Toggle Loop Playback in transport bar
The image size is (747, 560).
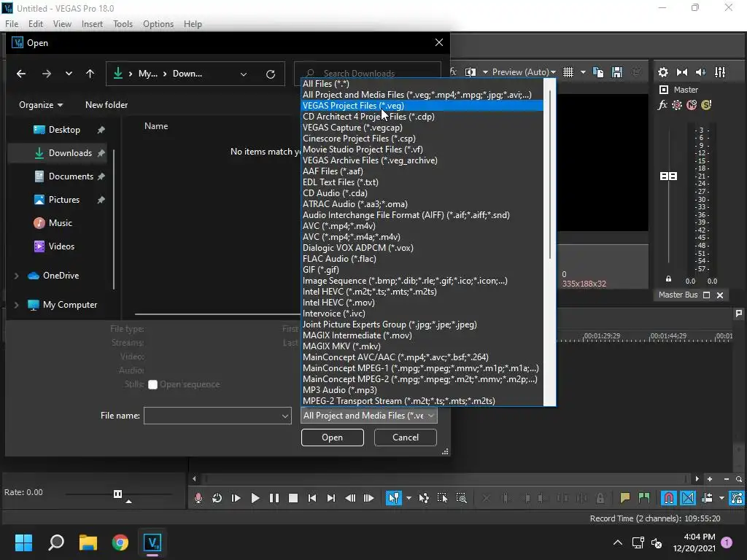[217, 498]
